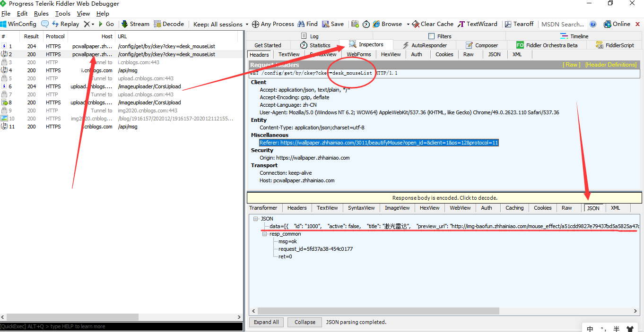
Task: Open the Edit menu
Action: click(22, 14)
